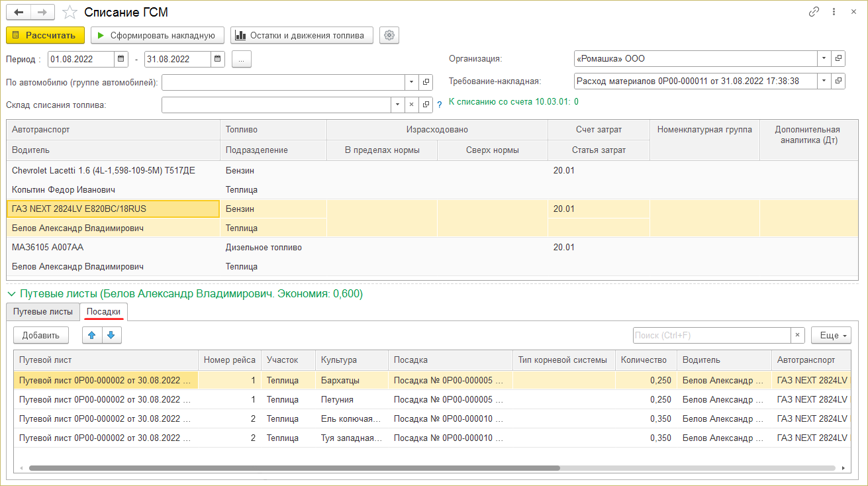868x486 pixels.
Task: Select the Ель колючая planting row
Action: [x=434, y=418]
